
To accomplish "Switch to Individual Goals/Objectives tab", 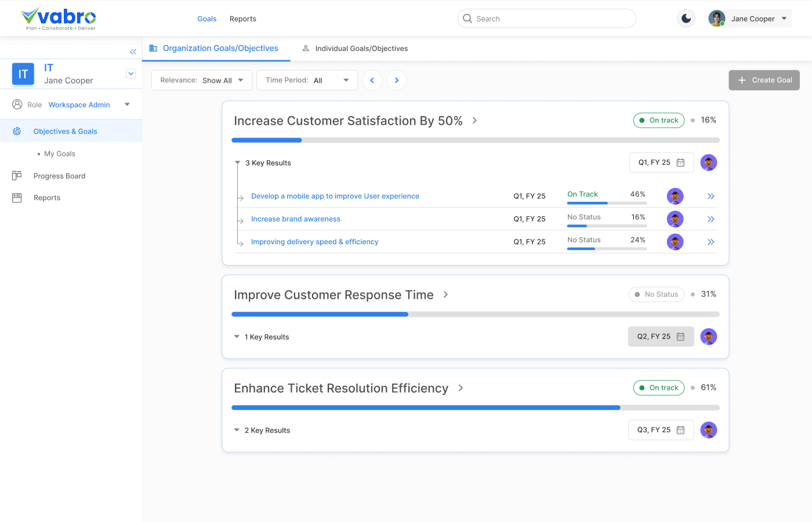I will pos(355,48).
